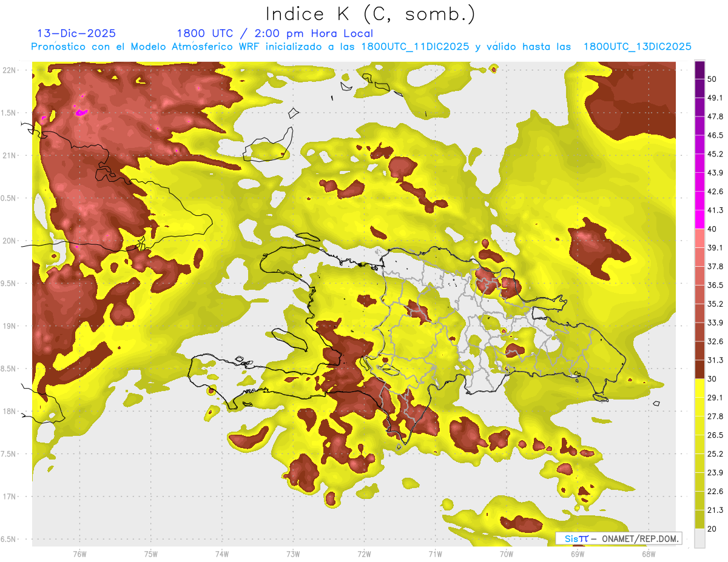Select the "73W" longitude label
The width and height of the screenshot is (728, 562).
click(293, 554)
